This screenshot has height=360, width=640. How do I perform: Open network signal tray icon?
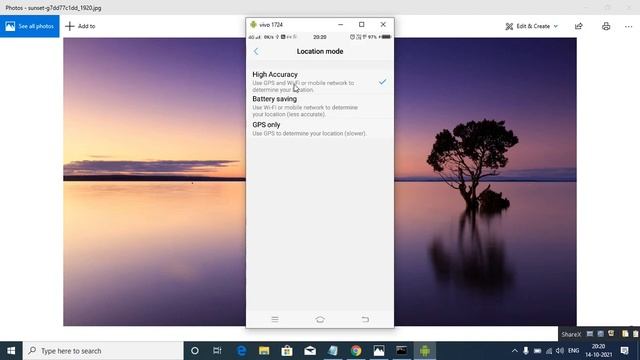click(549, 351)
